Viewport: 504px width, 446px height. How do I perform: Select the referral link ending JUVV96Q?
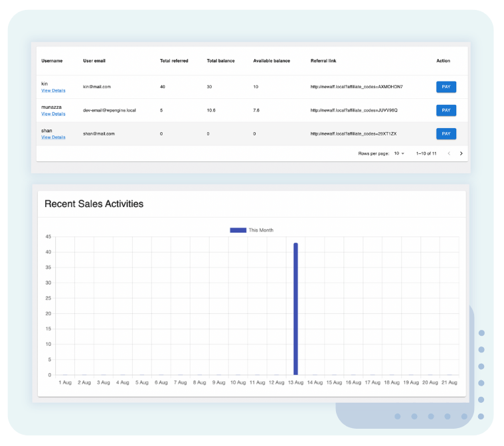coord(354,110)
